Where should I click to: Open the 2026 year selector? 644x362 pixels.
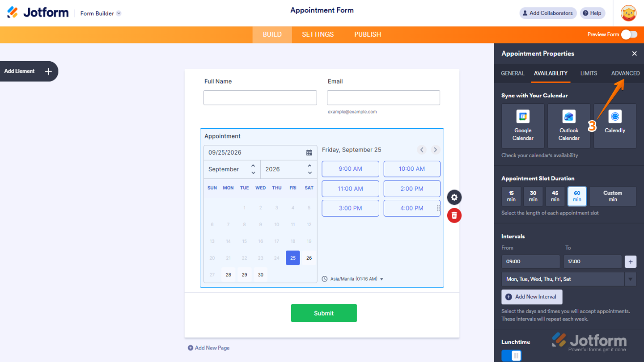pyautogui.click(x=289, y=169)
